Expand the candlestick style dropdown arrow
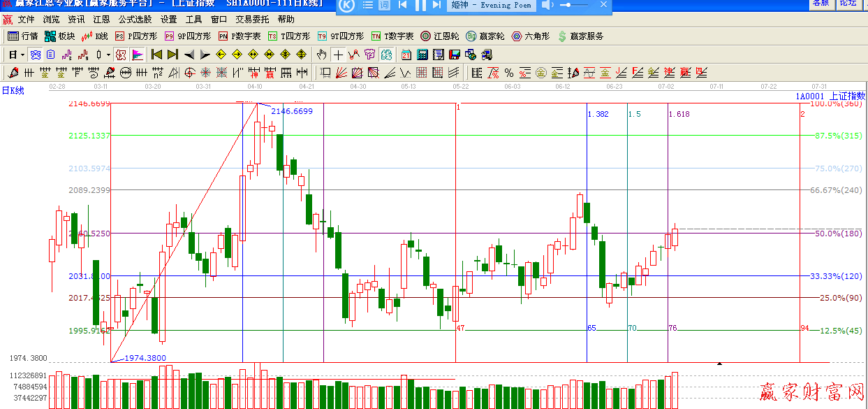This screenshot has width=868, height=409. tap(108, 55)
